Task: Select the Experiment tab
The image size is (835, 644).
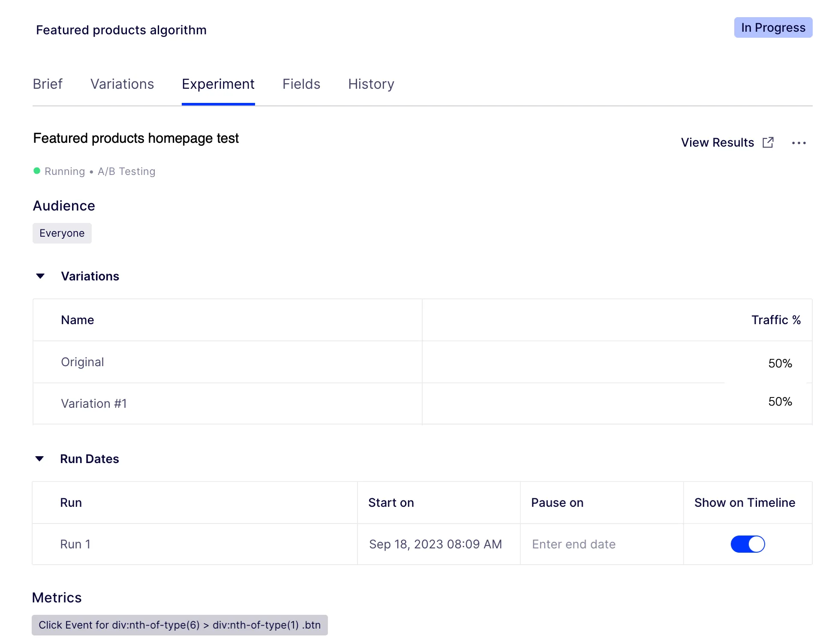Action: pos(218,84)
